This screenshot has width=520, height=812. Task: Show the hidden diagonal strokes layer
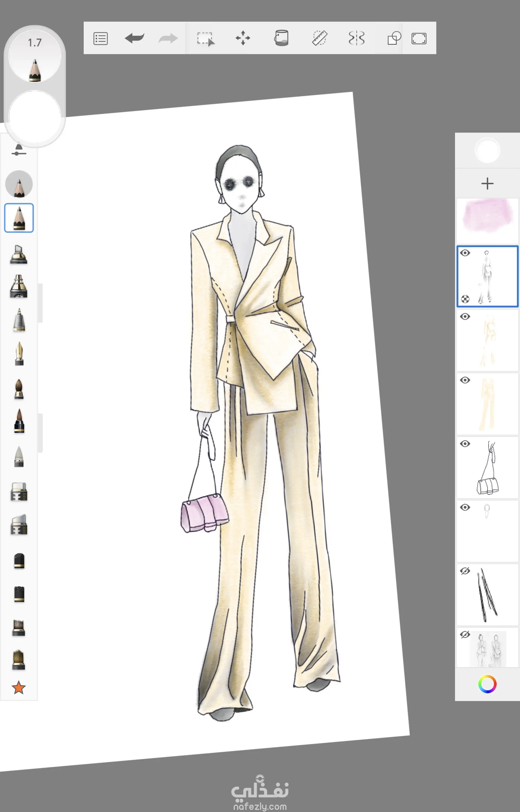coord(465,571)
